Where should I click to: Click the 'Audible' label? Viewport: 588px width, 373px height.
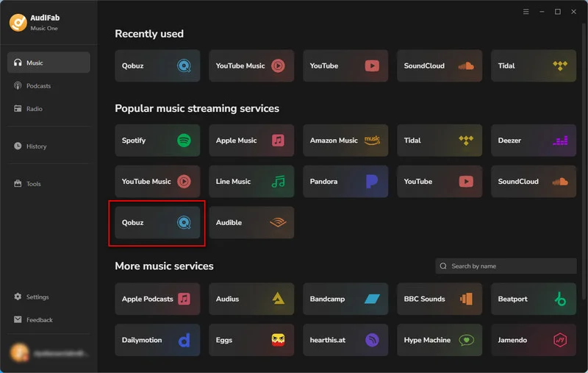coord(229,222)
